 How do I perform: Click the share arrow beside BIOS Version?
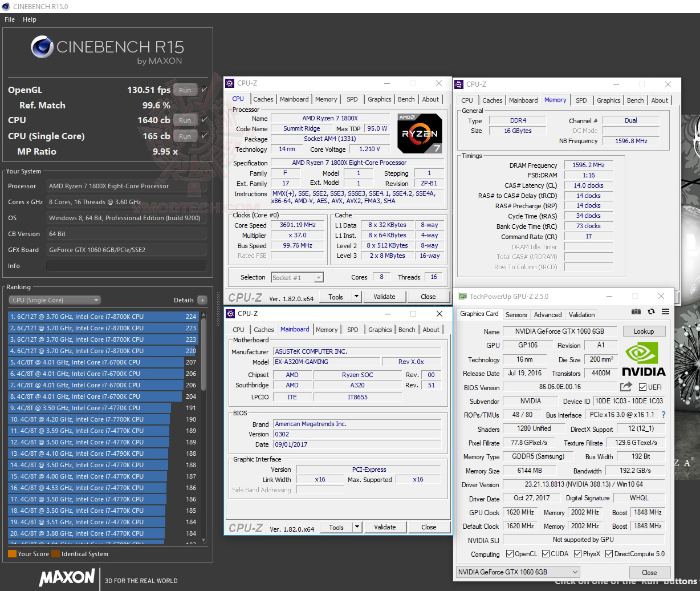(x=626, y=386)
